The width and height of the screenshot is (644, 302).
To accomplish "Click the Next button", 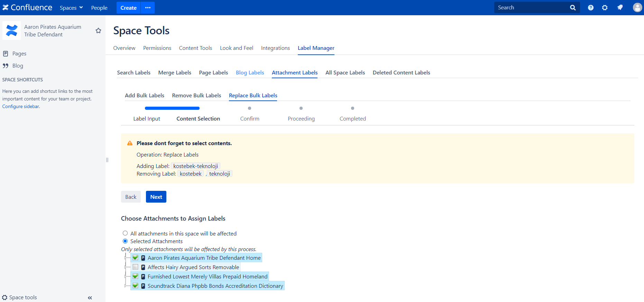I will [156, 197].
